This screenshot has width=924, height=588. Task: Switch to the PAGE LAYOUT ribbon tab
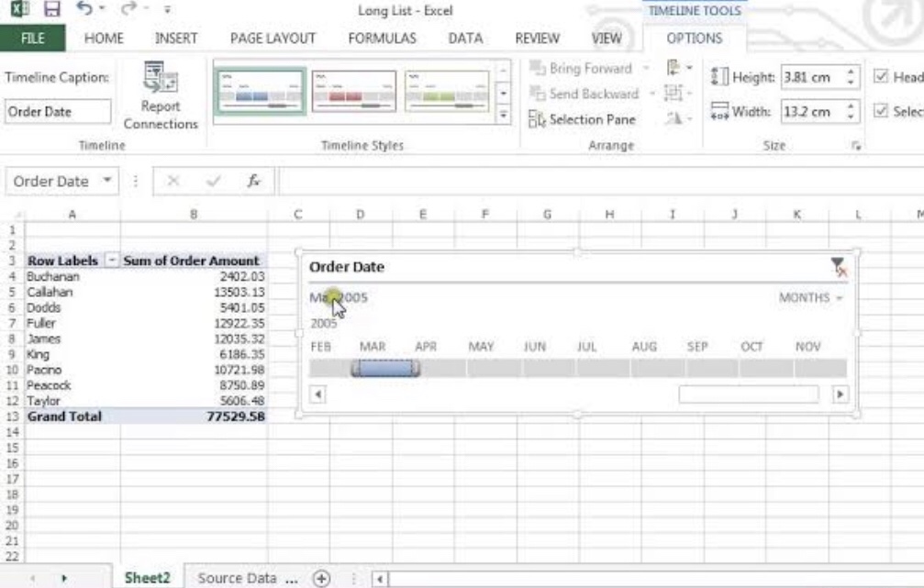tap(273, 39)
